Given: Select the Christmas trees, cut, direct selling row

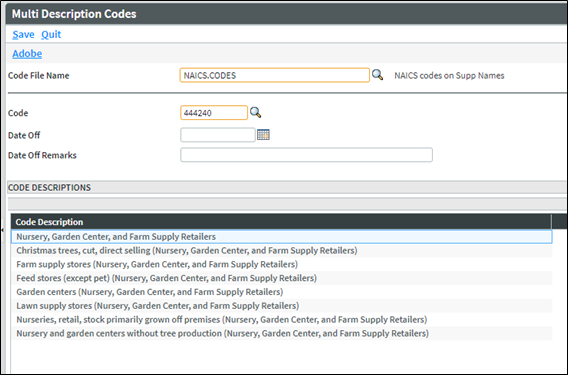Looking at the screenshot, I should click(x=282, y=250).
